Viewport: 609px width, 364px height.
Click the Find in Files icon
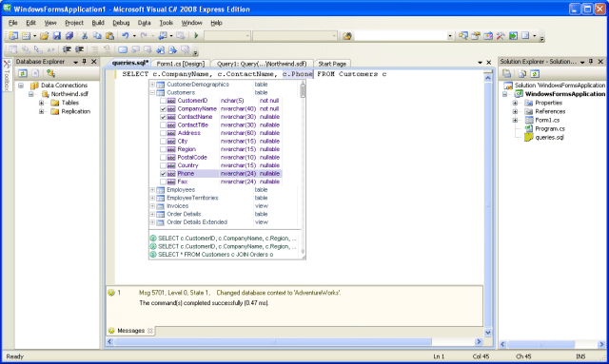pyautogui.click(x=347, y=36)
